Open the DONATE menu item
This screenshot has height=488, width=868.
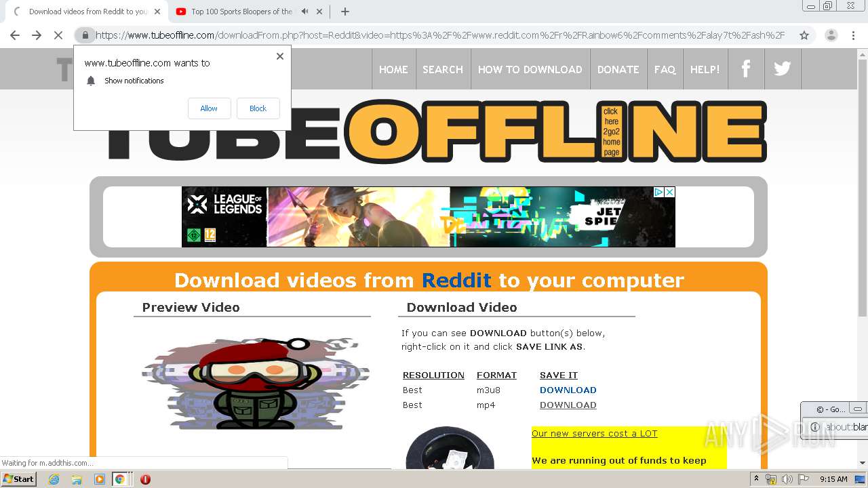618,69
